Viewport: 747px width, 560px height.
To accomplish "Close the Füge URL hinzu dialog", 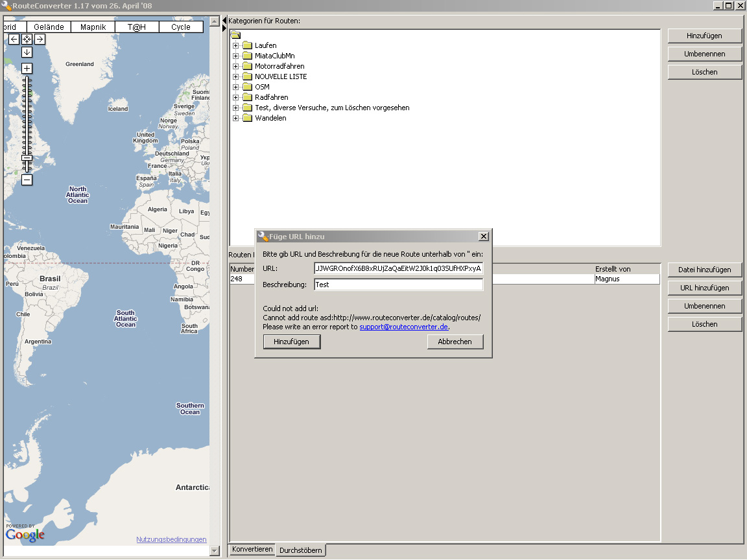I will click(484, 236).
